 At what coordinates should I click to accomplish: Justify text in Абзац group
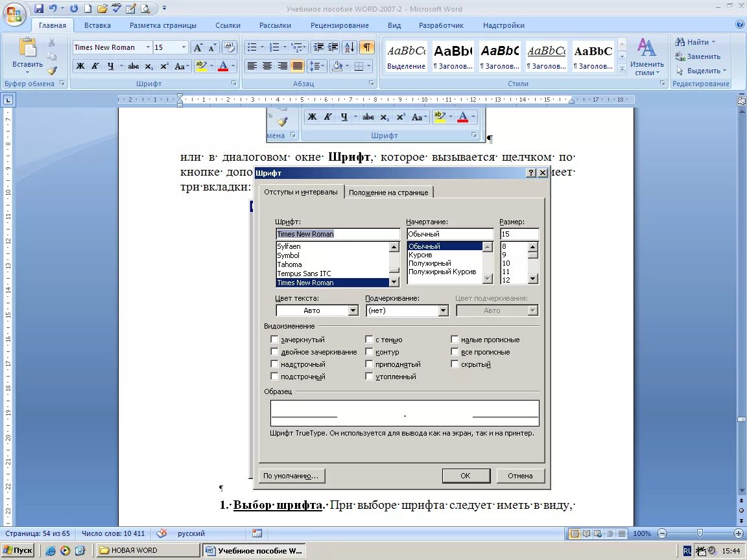pos(297,66)
